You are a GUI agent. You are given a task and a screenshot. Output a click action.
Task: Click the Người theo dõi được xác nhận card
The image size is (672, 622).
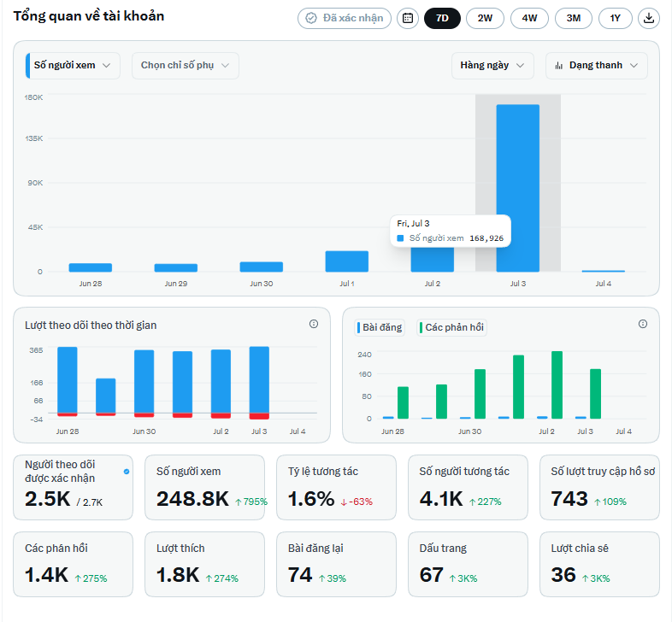pyautogui.click(x=74, y=488)
